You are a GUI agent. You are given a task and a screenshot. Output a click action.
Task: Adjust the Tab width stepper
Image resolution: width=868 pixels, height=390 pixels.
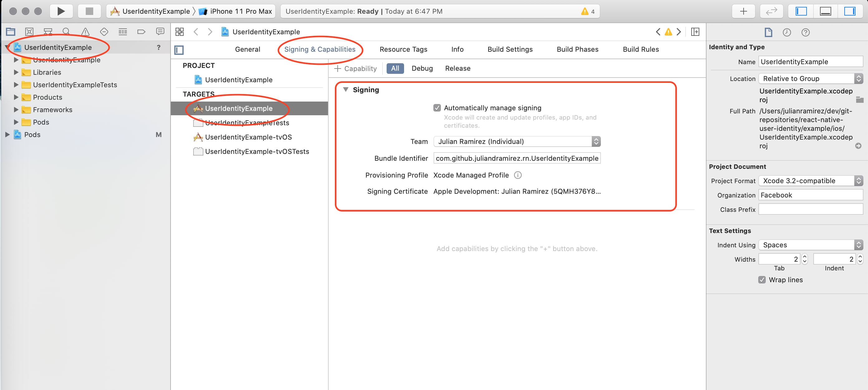tap(805, 259)
